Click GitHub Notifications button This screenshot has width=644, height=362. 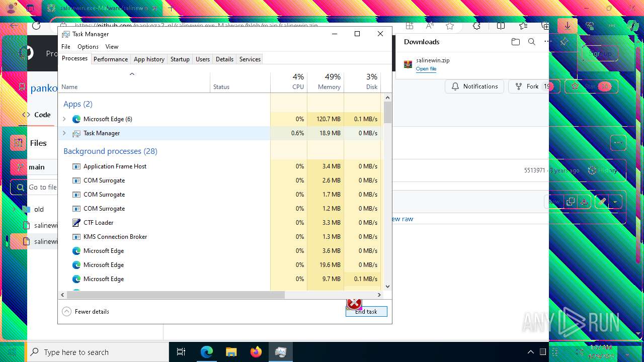pyautogui.click(x=474, y=86)
